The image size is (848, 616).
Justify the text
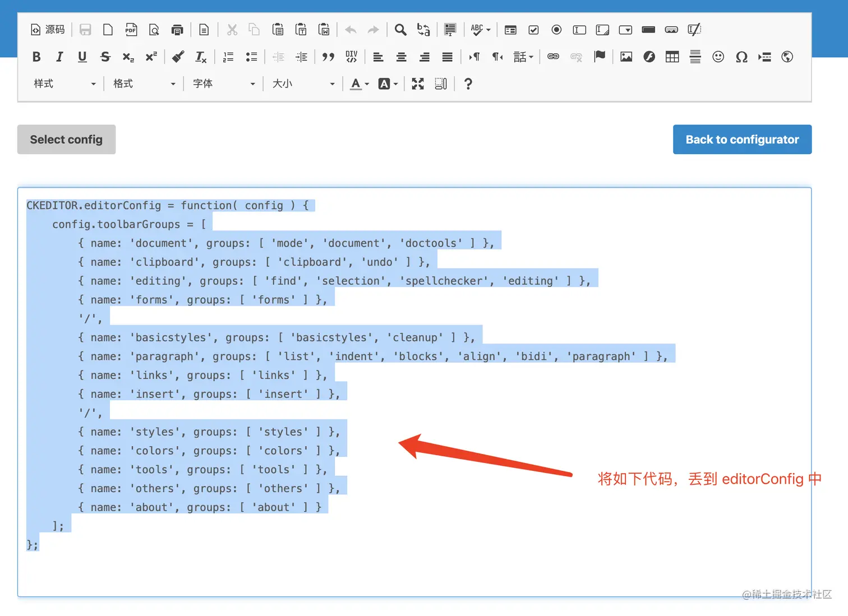[x=448, y=57]
